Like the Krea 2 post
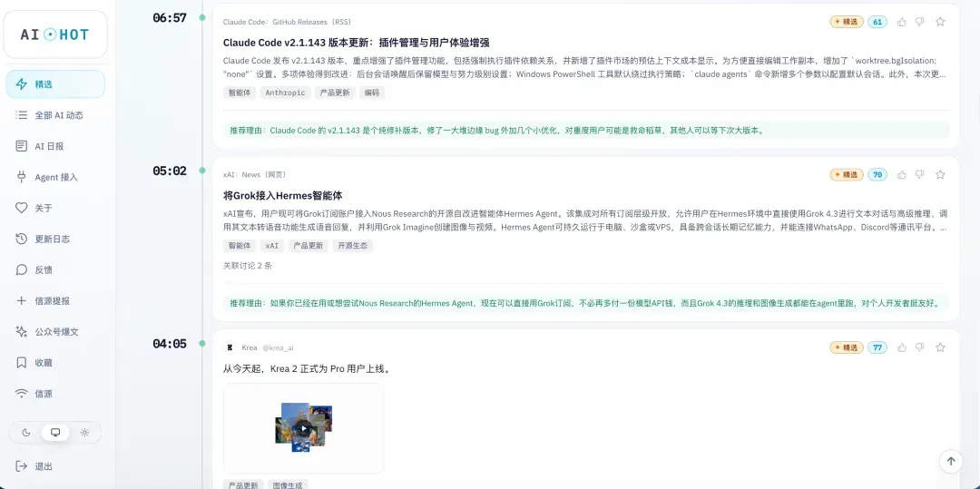Viewport: 980px width, 489px height. pyautogui.click(x=902, y=347)
